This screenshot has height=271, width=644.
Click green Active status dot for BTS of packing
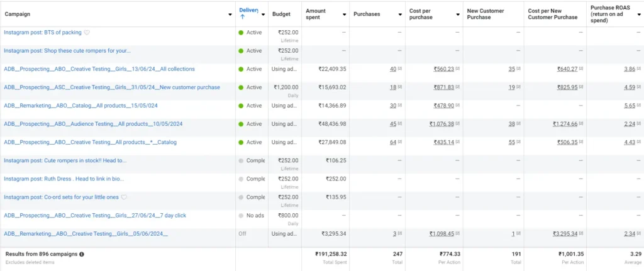pos(241,33)
